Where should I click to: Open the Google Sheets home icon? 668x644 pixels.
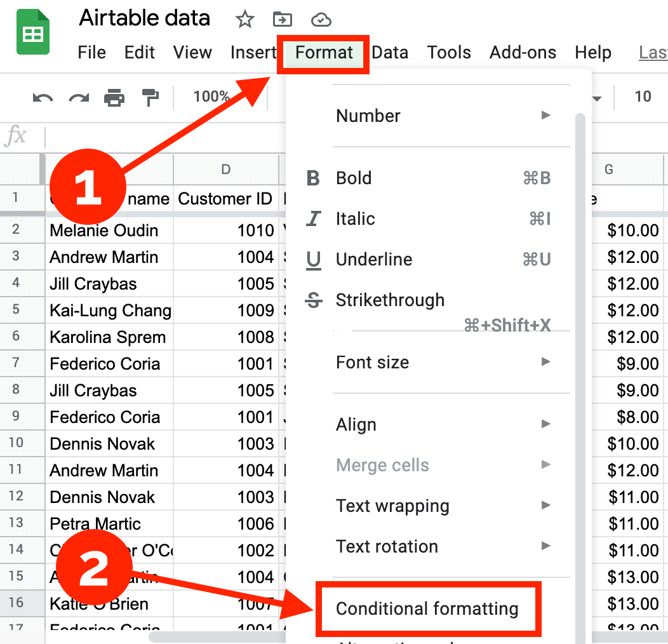click(33, 33)
